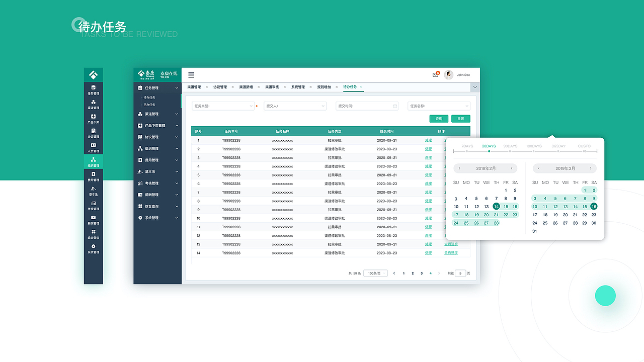Click the Taikang 泰康在线 logo
Viewport: 644px width, 362px height.
tap(157, 75)
